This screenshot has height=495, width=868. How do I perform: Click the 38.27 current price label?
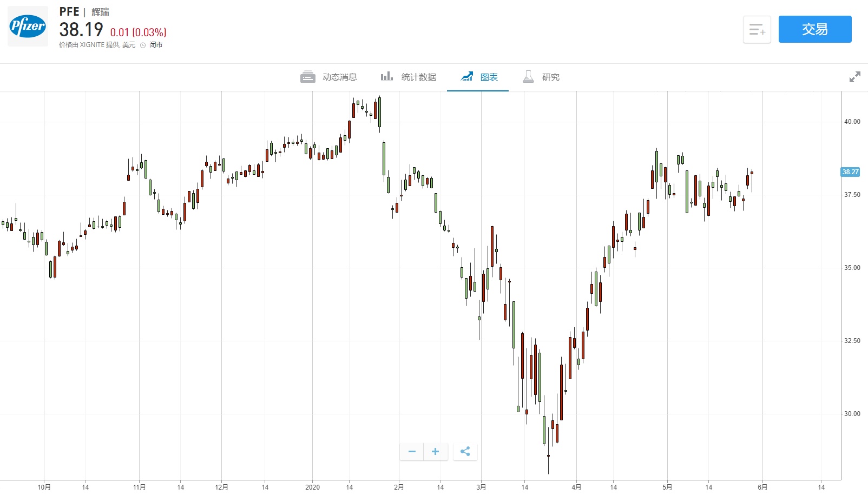click(850, 172)
